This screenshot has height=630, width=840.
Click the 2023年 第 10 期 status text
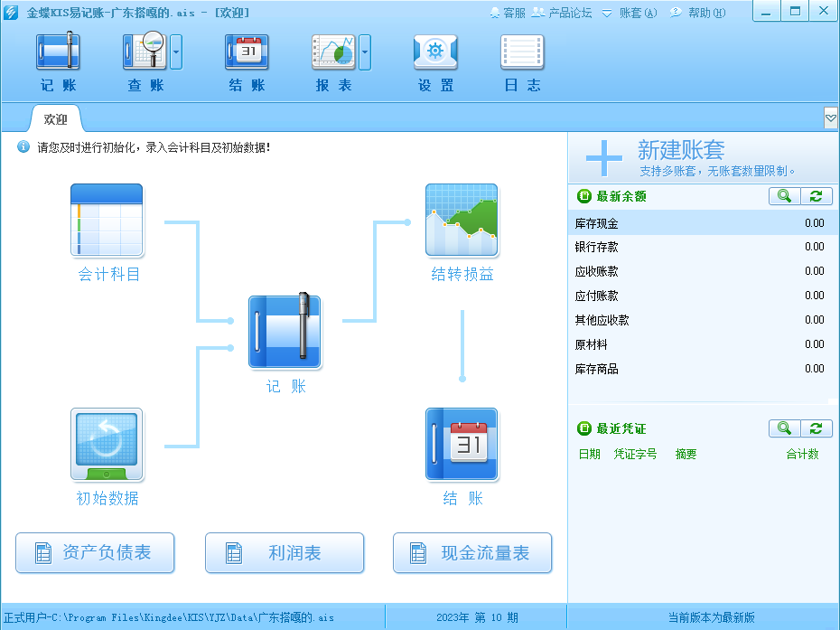pyautogui.click(x=477, y=617)
